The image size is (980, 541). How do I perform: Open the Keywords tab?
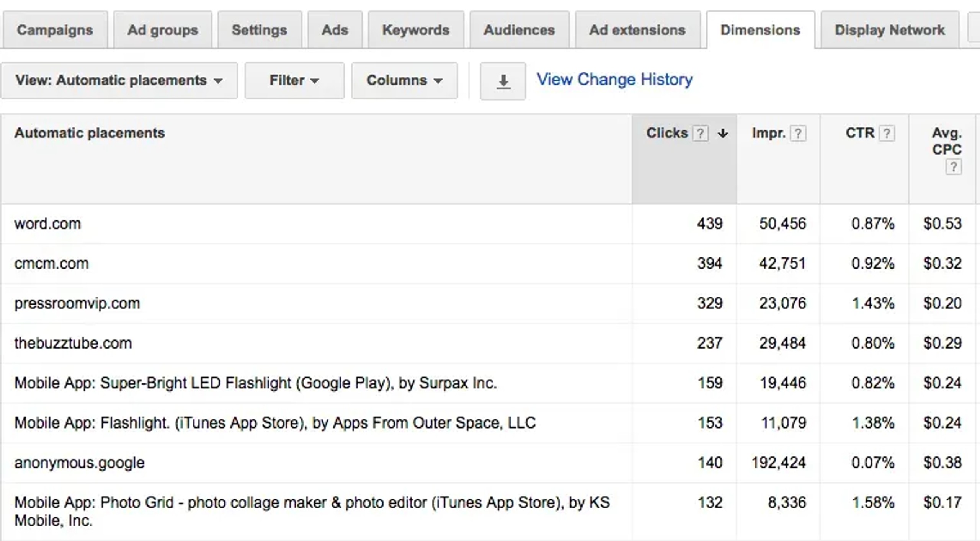click(x=416, y=30)
